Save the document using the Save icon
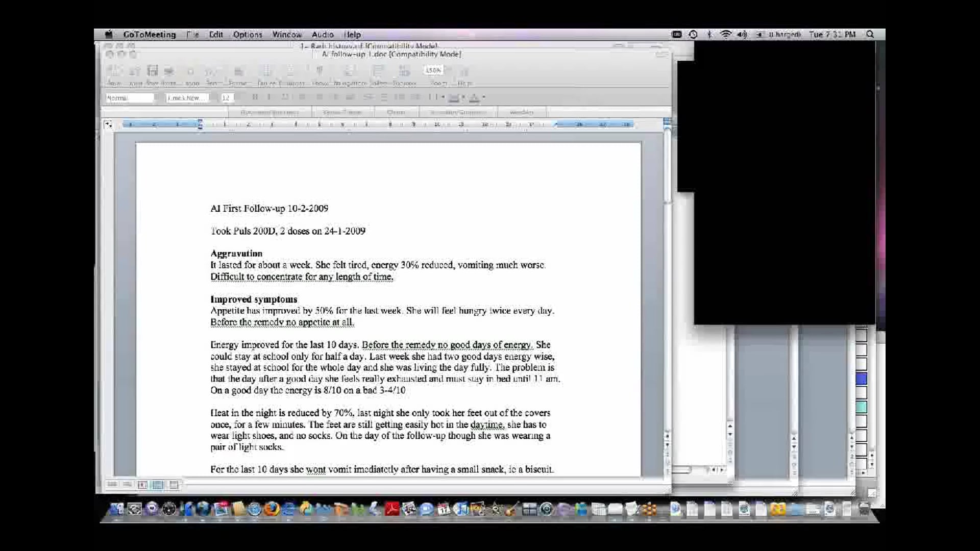The height and width of the screenshot is (551, 980). [x=152, y=71]
